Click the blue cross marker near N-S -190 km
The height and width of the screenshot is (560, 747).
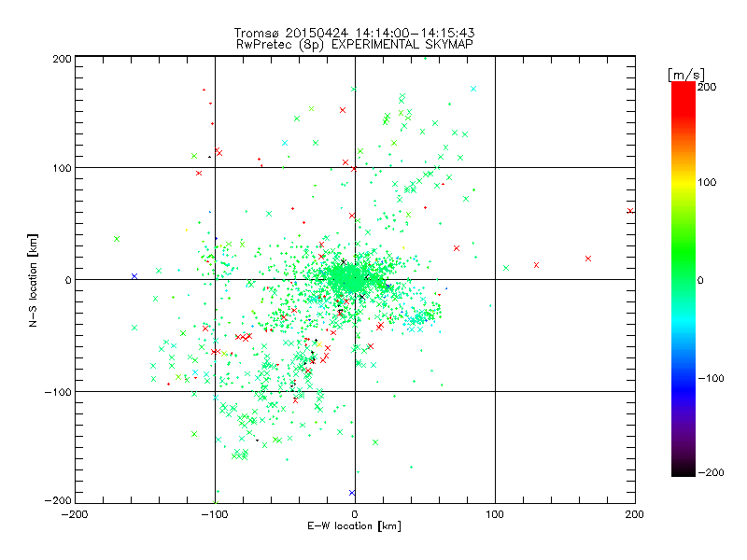pos(352,493)
